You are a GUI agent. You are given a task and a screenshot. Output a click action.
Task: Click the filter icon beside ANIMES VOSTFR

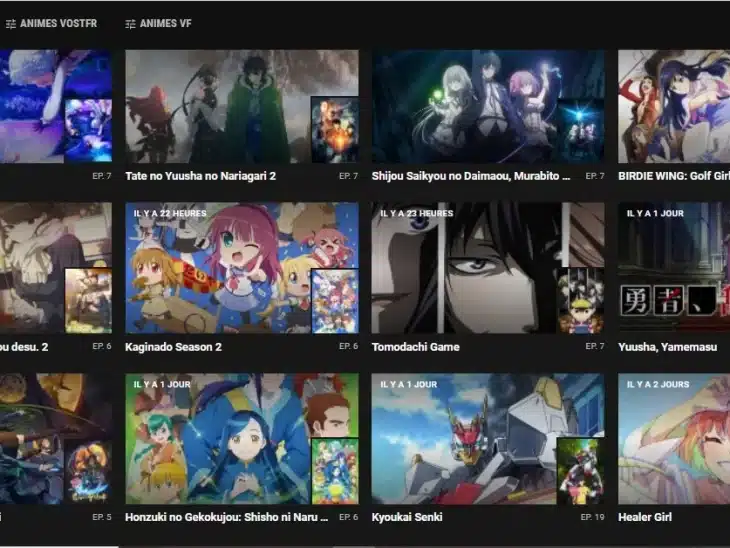(11, 24)
